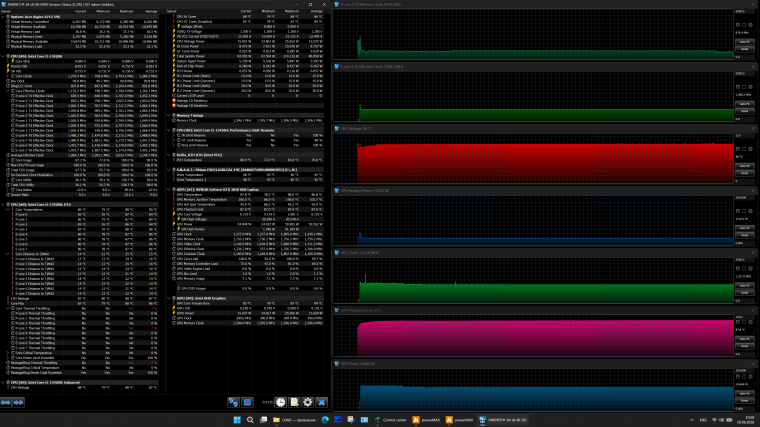Collapse the CPU [#0] Intel Core i5-13420H section
Screen dimensions: 760x427
pos(3,56)
